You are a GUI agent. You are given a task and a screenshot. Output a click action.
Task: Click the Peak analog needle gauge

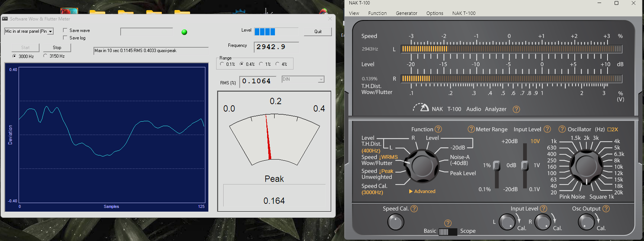pos(274,139)
